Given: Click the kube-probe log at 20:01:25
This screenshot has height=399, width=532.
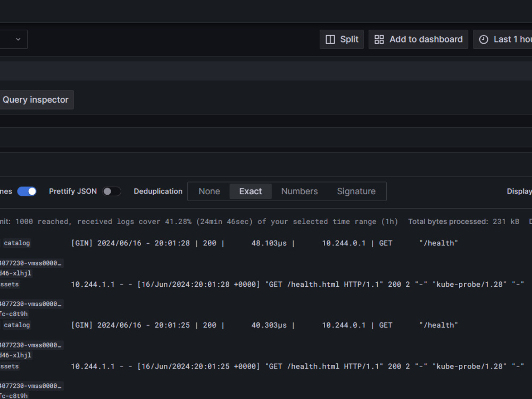Looking at the screenshot, I should [x=297, y=367].
